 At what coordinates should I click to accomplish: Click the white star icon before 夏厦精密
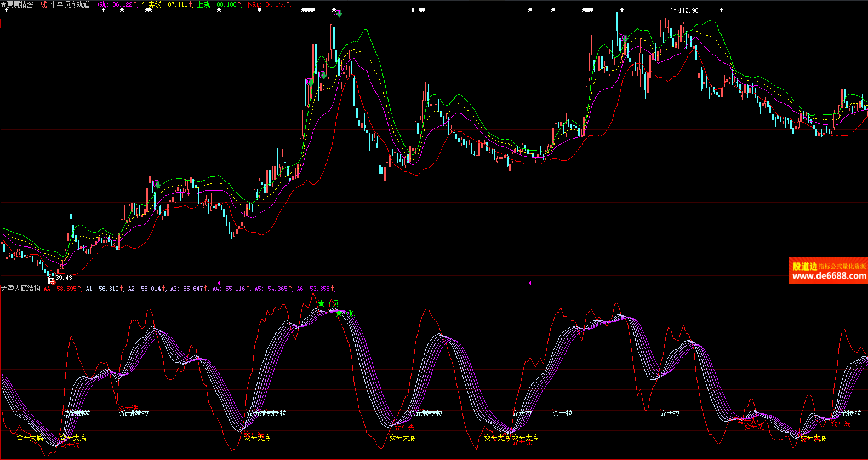click(x=3, y=4)
